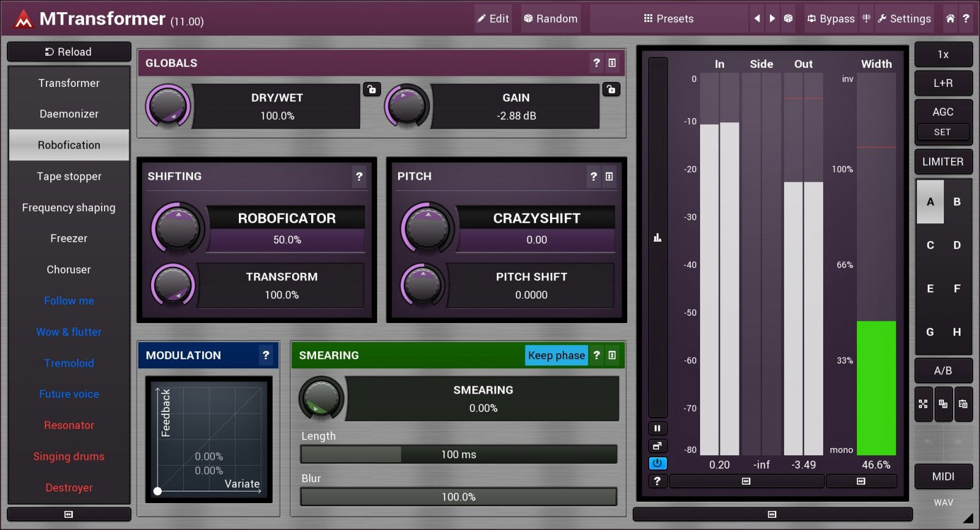Open SMEARING help question mark
The image size is (980, 530).
tap(597, 355)
